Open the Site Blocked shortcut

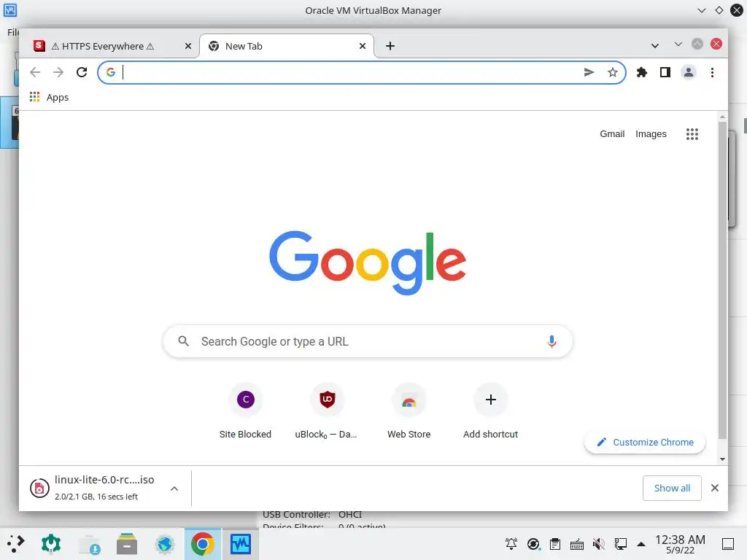[x=245, y=412]
